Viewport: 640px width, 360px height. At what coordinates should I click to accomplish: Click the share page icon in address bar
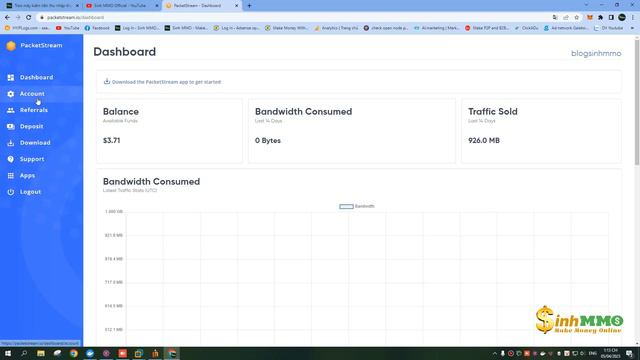click(x=566, y=17)
